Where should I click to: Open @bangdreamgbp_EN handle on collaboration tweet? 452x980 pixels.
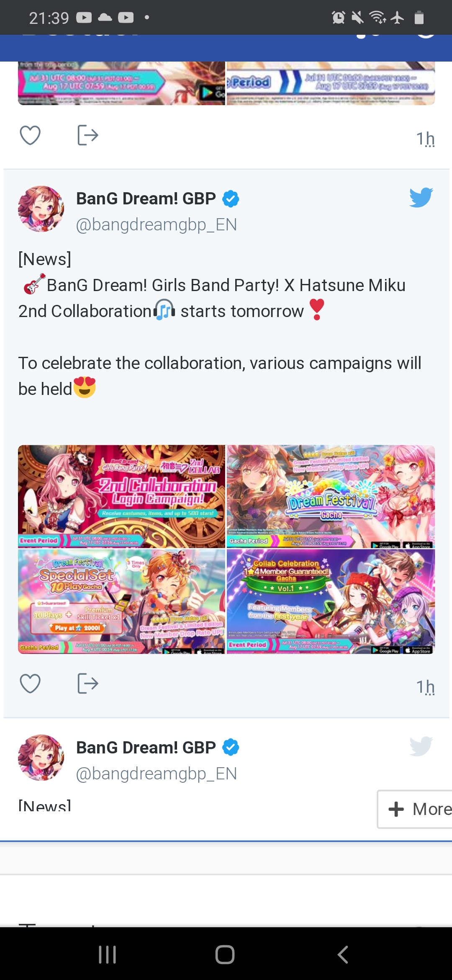point(157,224)
